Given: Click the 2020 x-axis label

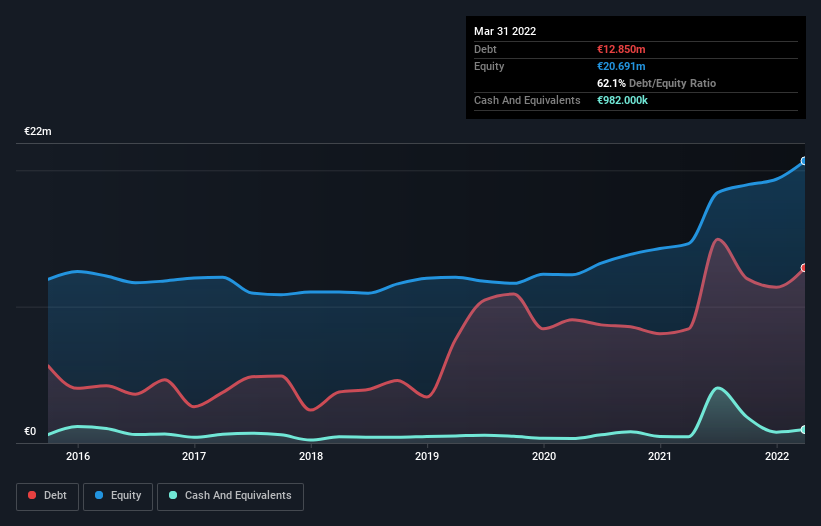Looking at the screenshot, I should (544, 456).
